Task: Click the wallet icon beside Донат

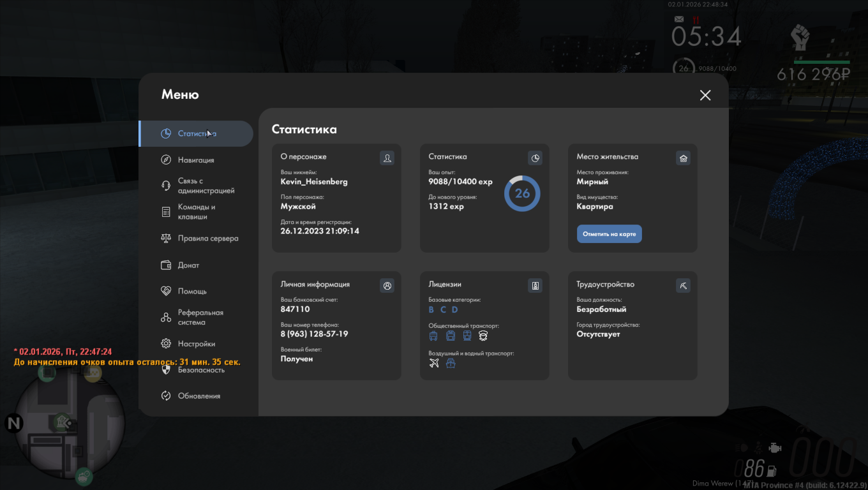Action: tap(166, 265)
